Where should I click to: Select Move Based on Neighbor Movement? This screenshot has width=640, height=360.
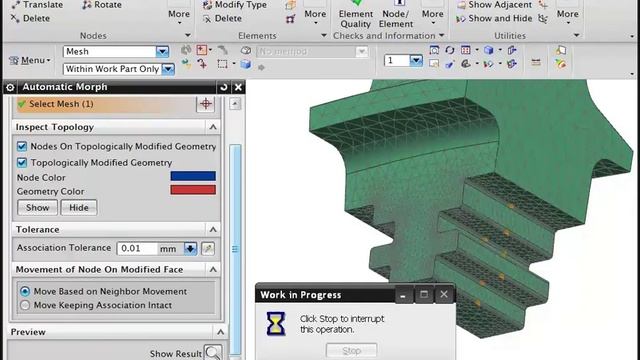click(25, 291)
